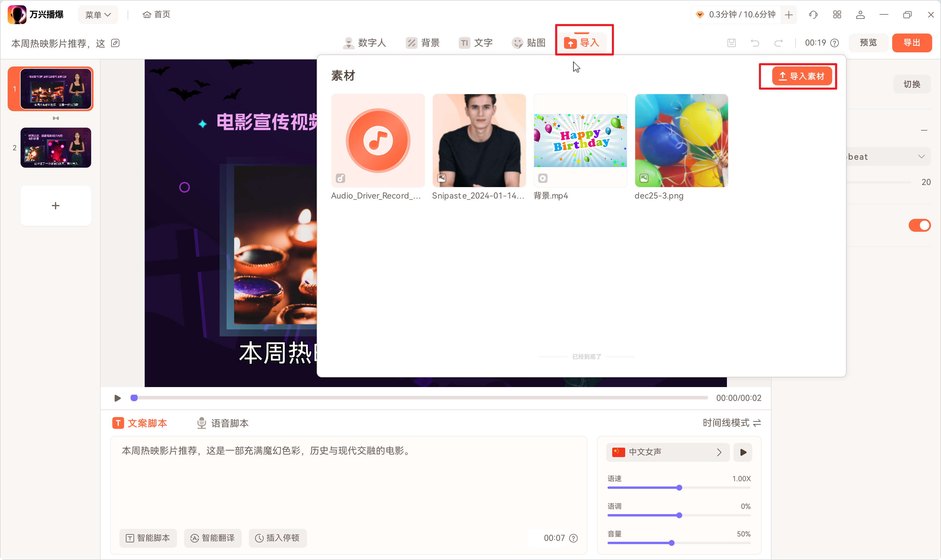Image resolution: width=941 pixels, height=560 pixels.
Task: Open the 背景 background panel
Action: [423, 43]
